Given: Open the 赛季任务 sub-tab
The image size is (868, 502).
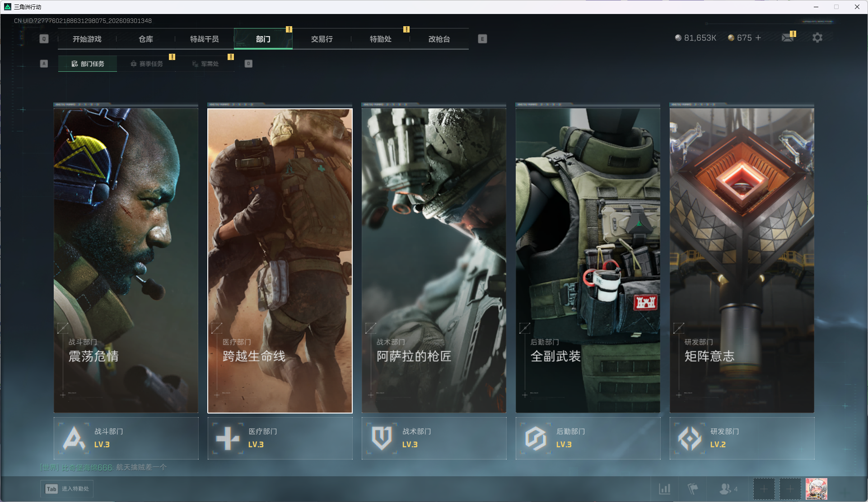Looking at the screenshot, I should [x=146, y=64].
